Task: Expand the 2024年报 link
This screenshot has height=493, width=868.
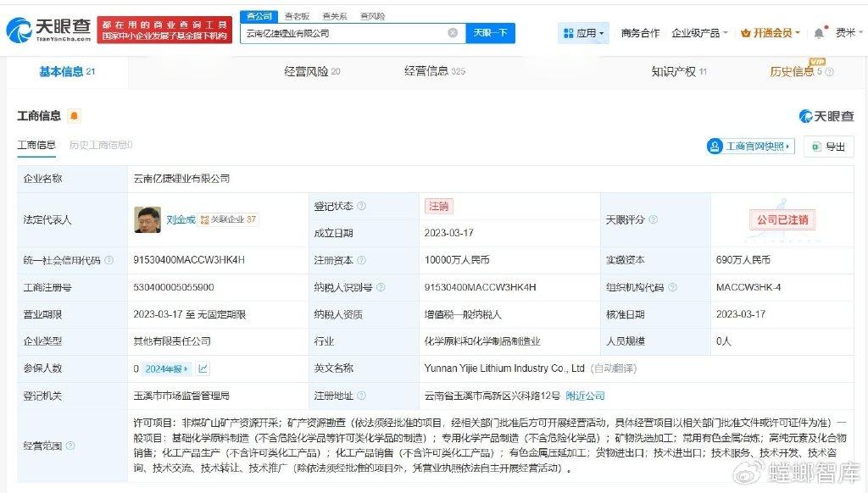Action: (x=166, y=368)
